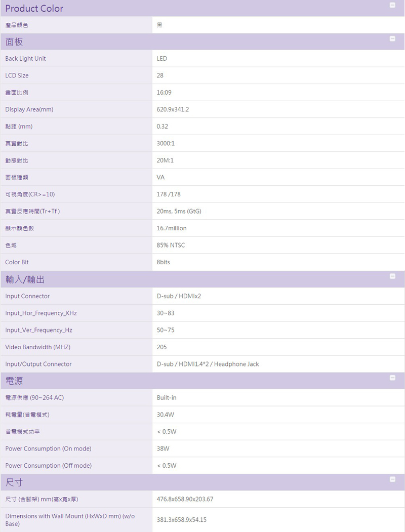The height and width of the screenshot is (532, 405).
Task: Click the 381.3x658.9x54.15 dimensions value
Action: tap(182, 520)
